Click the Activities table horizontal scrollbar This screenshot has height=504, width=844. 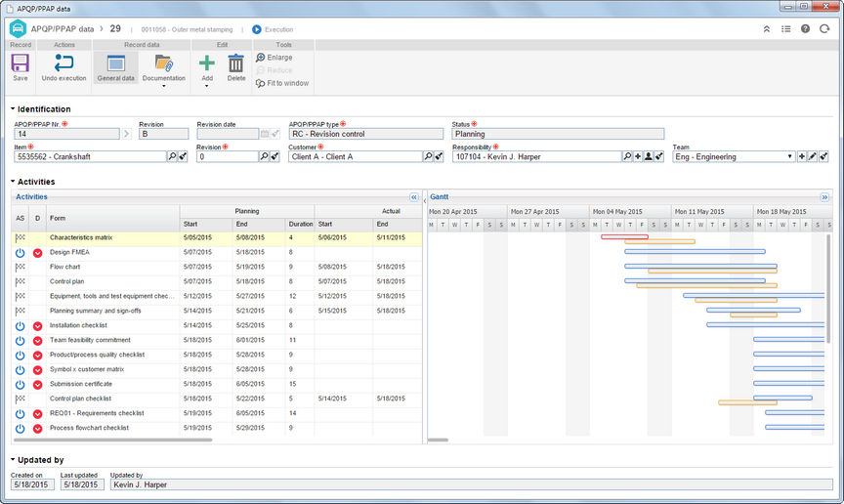(112, 440)
